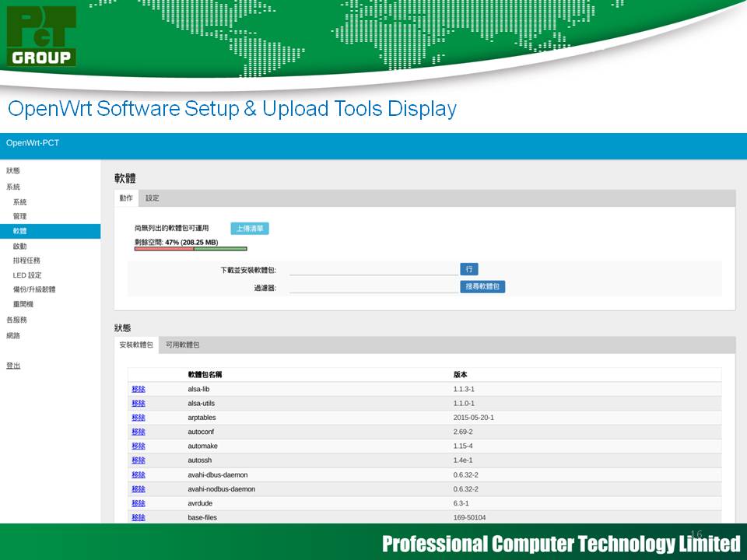The image size is (747, 560).
Task: Focus the 下載並安裝軟體包 input field
Action: 373,270
